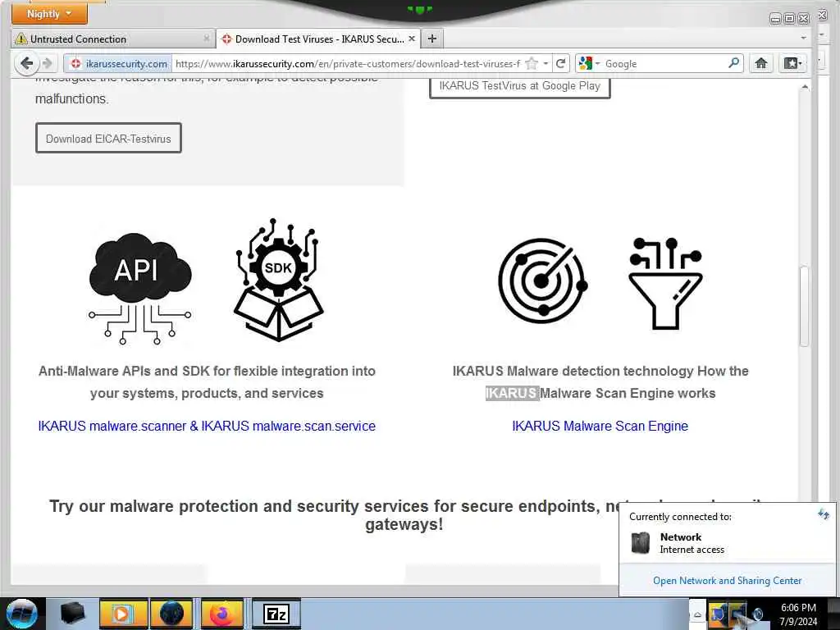Click the page vertical scrollbar thumb

tap(804, 306)
